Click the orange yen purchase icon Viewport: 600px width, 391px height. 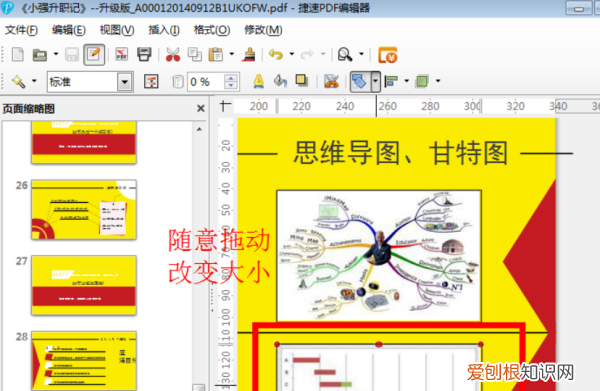(x=388, y=55)
